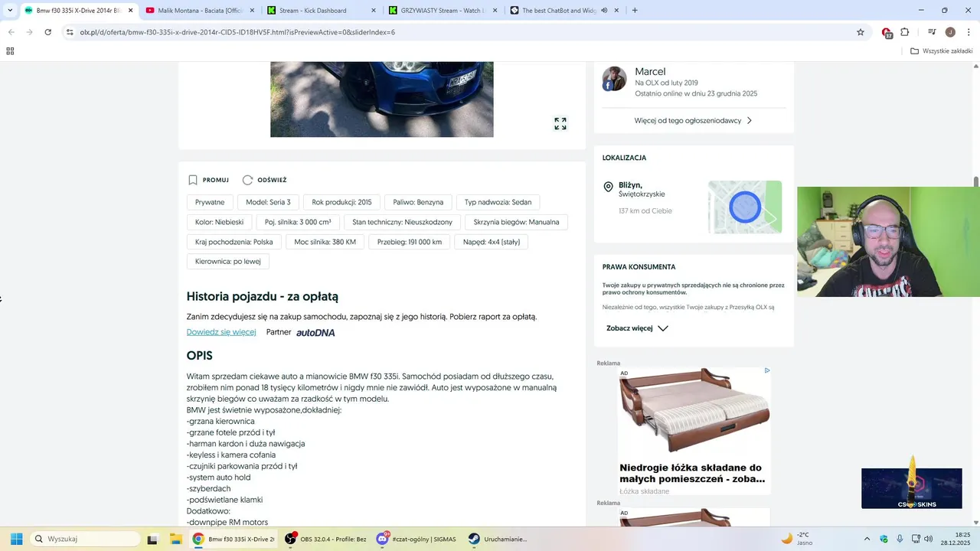Click Kierownica: po lewej tag
The height and width of the screenshot is (551, 980).
227,262
